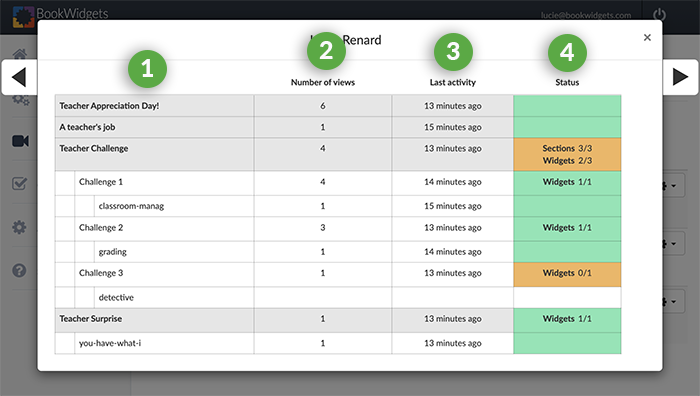Click the power logout icon
The height and width of the screenshot is (396, 700).
(x=659, y=15)
